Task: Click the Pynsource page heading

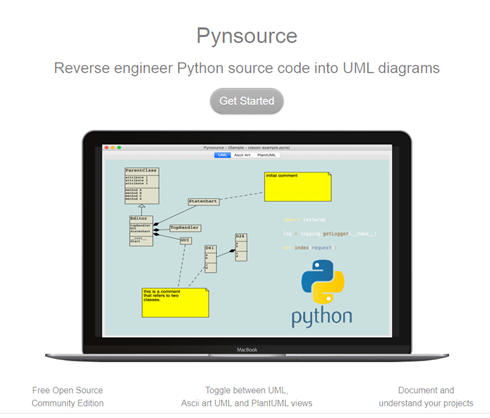Action: pos(247,36)
